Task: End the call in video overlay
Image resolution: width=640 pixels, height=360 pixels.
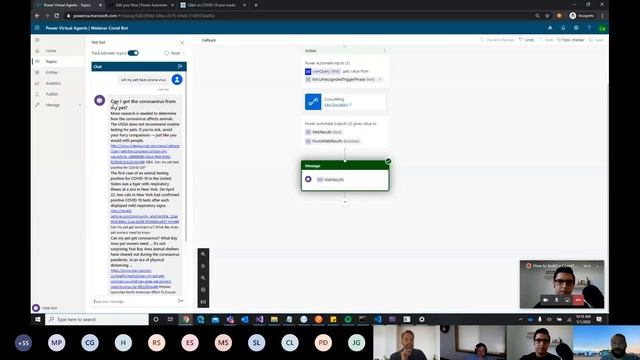Action: [578, 300]
